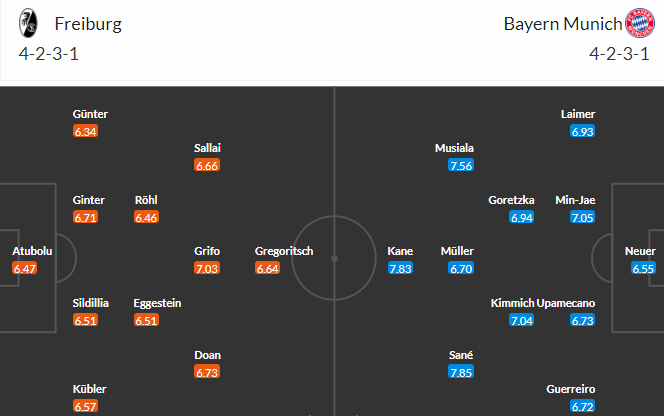Click Grifo's 7.03 rating badge
The image size is (664, 416).
click(207, 268)
